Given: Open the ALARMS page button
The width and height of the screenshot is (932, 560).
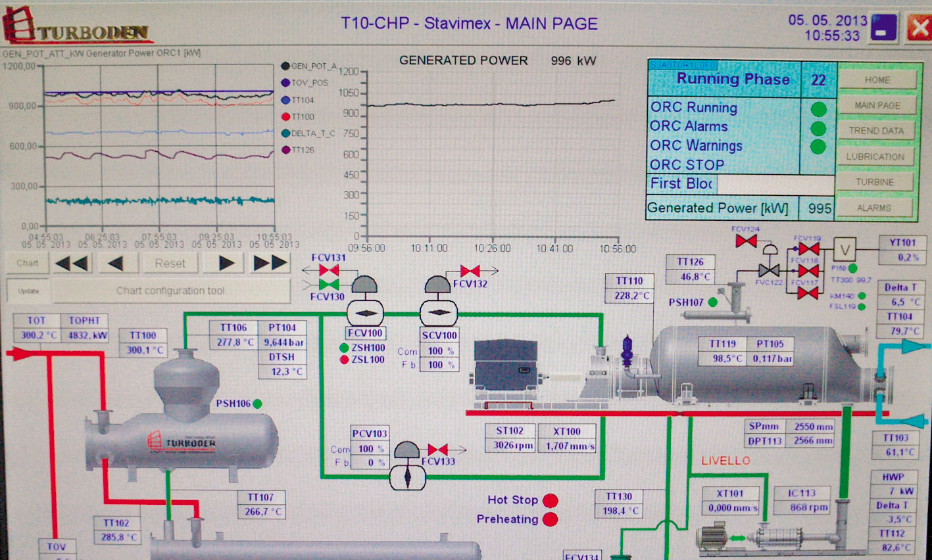Looking at the screenshot, I should click(874, 208).
